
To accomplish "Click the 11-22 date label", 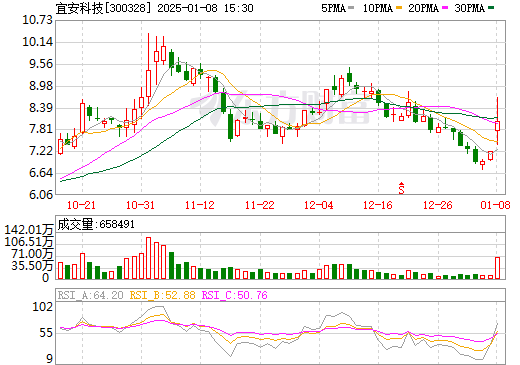I will 259,205.
